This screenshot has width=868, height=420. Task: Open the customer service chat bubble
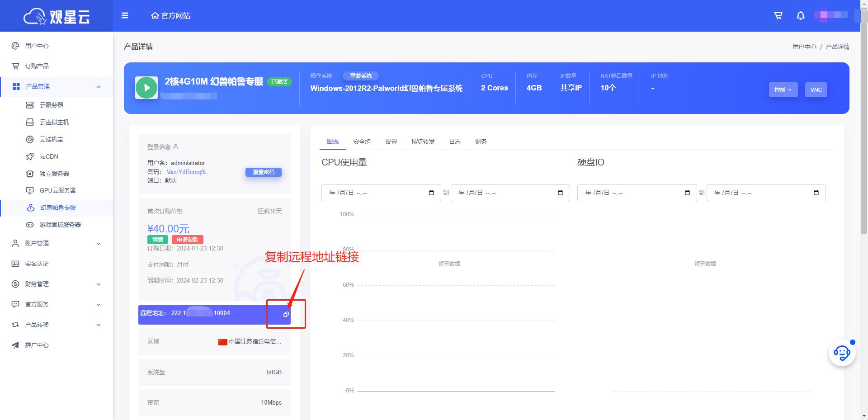click(842, 353)
